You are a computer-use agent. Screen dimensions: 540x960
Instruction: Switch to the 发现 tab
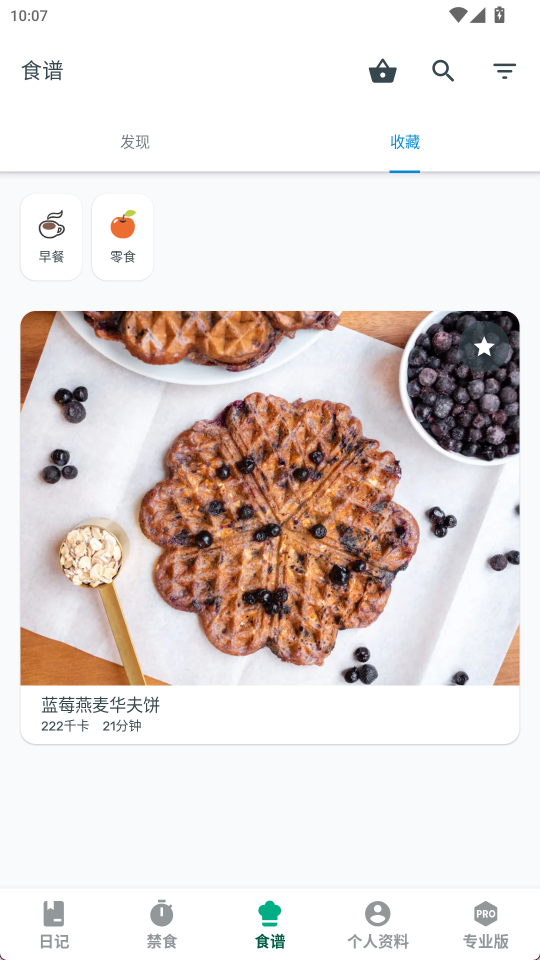(x=135, y=142)
